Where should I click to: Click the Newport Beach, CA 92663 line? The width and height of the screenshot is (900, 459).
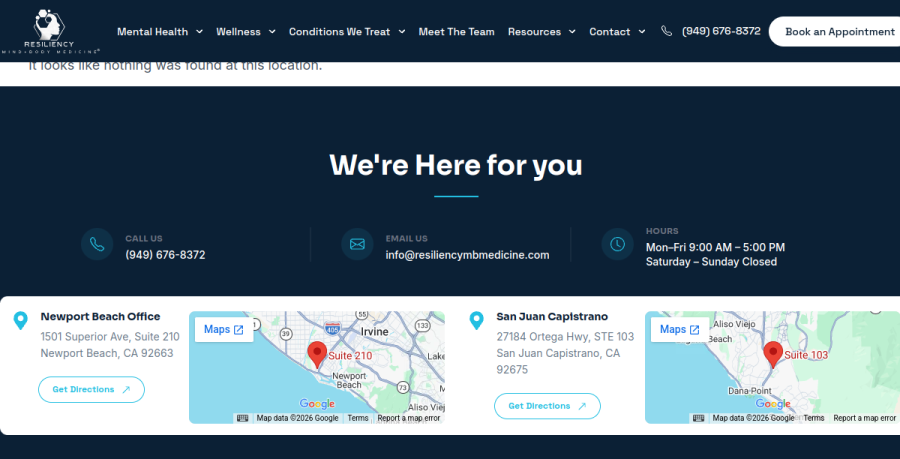[x=107, y=353]
